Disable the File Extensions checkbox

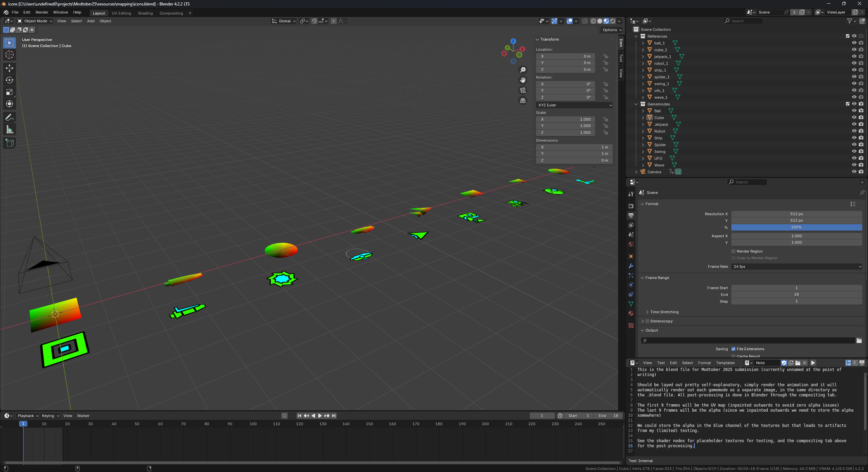click(733, 349)
